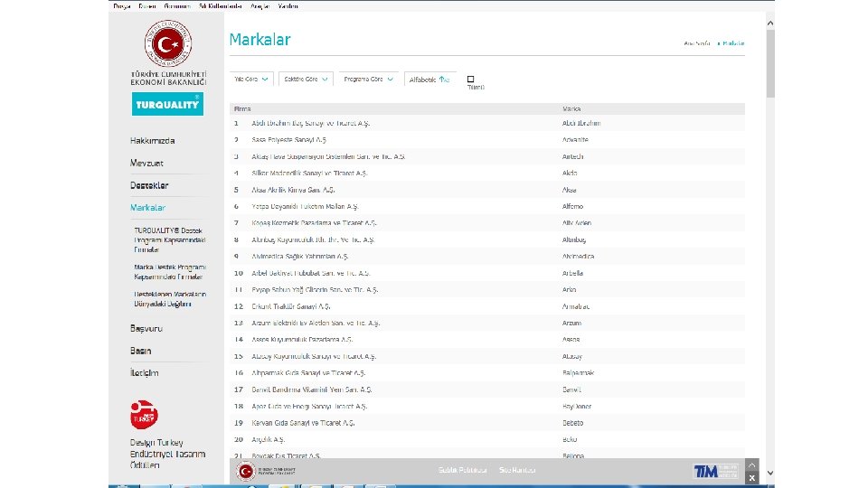This screenshot has width=868, height=488.
Task: Select Alvimedica Sağlık Yatırımları A.Ş.
Action: click(x=299, y=256)
